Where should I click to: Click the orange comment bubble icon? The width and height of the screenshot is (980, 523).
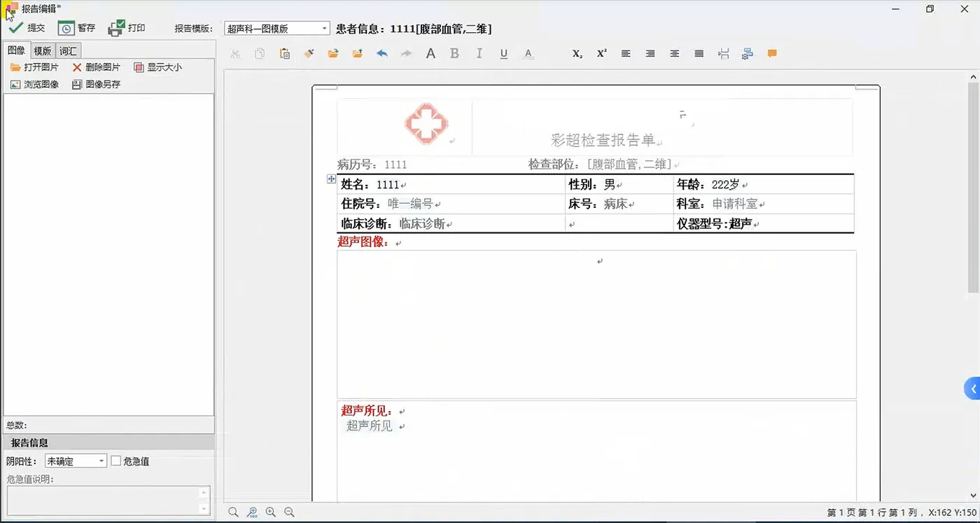coord(772,53)
